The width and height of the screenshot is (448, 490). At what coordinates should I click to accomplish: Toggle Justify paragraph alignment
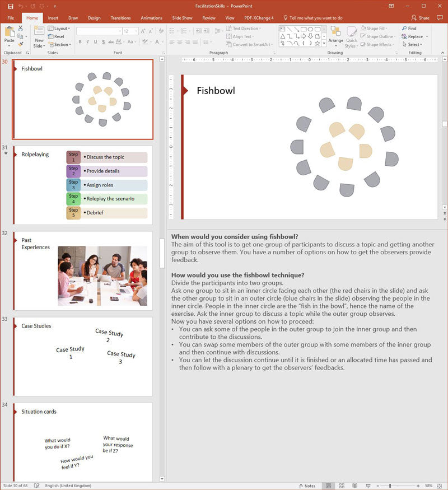tap(195, 41)
